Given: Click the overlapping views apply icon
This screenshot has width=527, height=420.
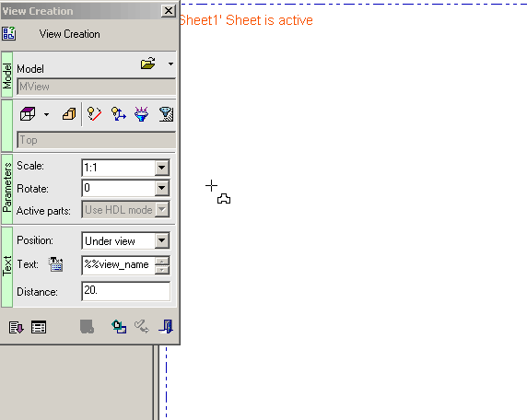Looking at the screenshot, I should click(119, 327).
